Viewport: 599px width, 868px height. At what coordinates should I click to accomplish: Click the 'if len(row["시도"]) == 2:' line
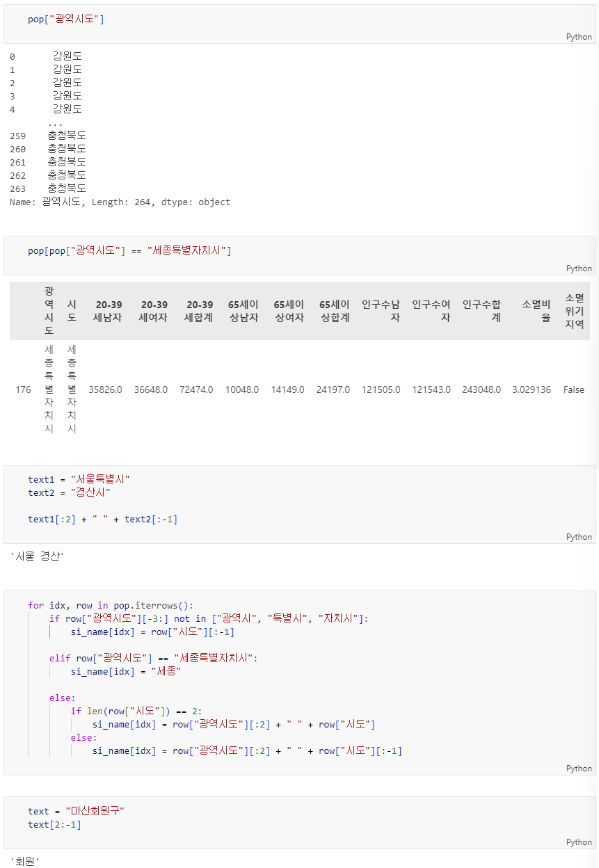(x=136, y=711)
